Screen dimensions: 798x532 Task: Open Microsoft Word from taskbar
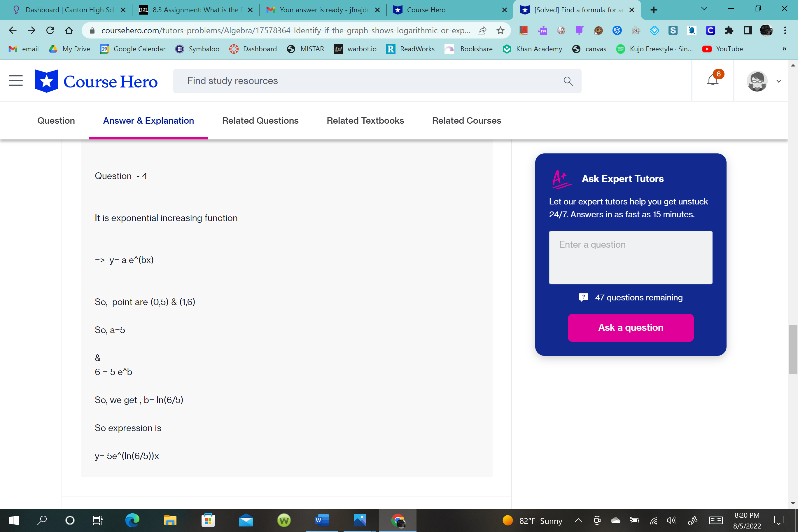(x=322, y=520)
